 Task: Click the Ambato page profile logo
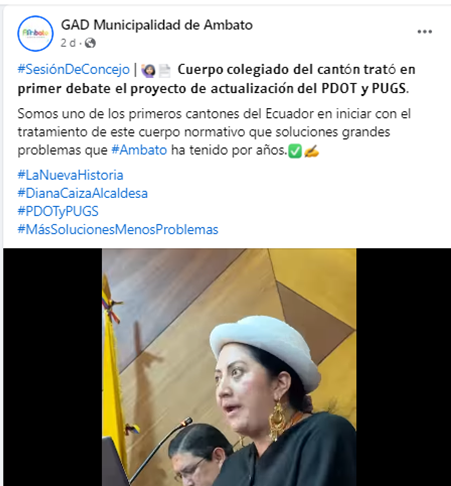point(35,33)
